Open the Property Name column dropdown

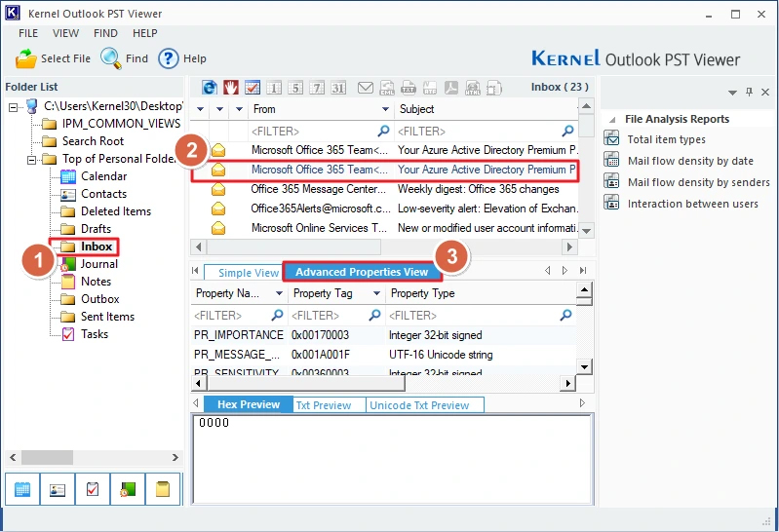279,293
